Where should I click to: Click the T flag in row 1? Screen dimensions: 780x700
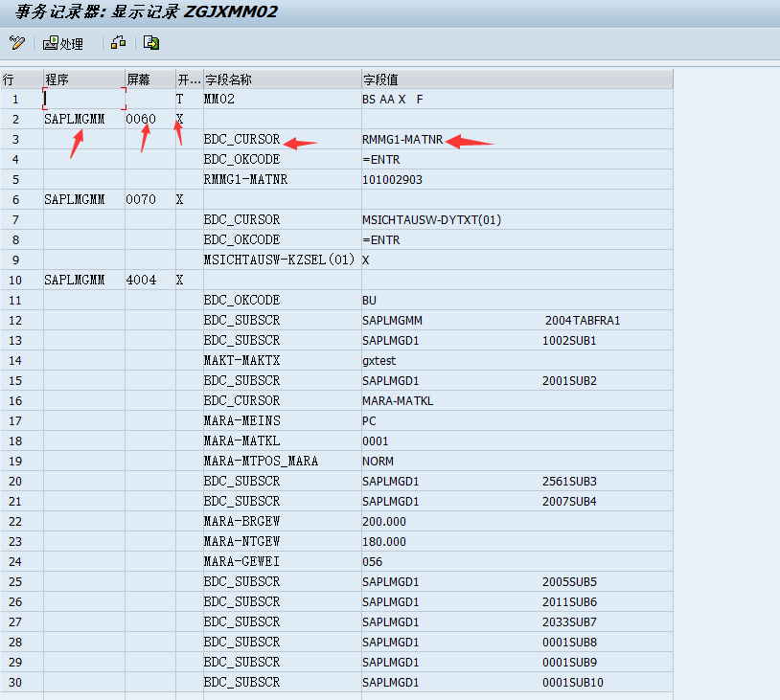coord(179,99)
